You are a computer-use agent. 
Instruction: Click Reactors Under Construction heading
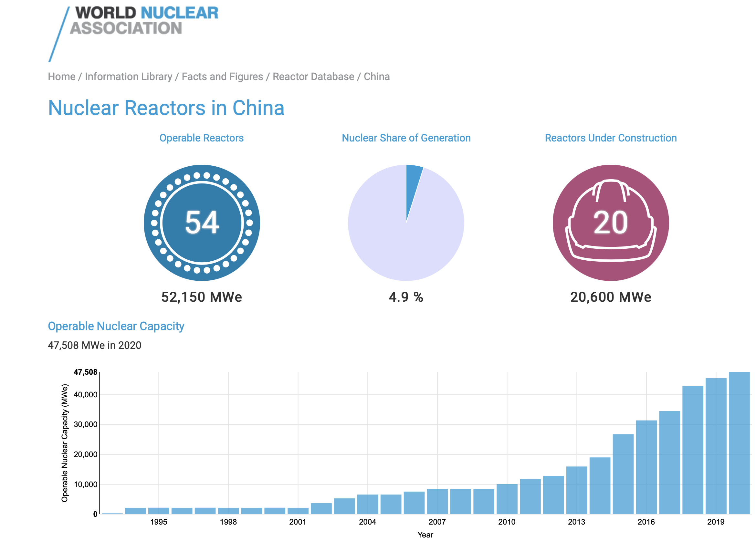(610, 138)
